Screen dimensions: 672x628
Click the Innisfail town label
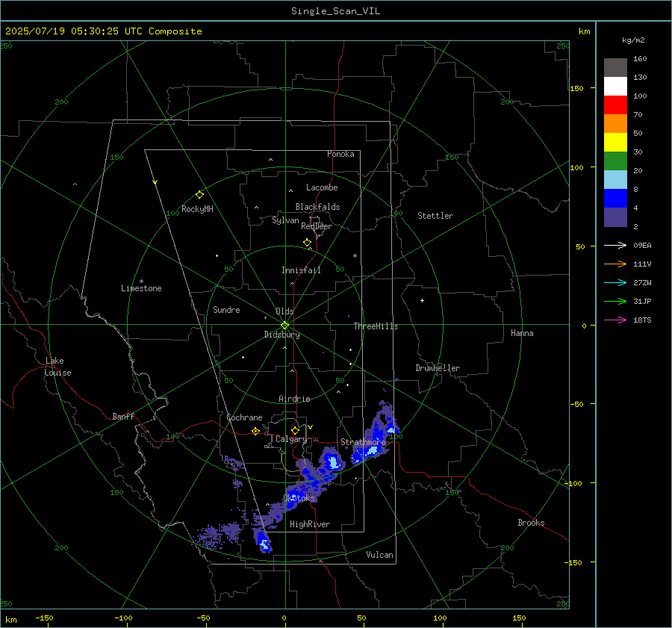[301, 270]
